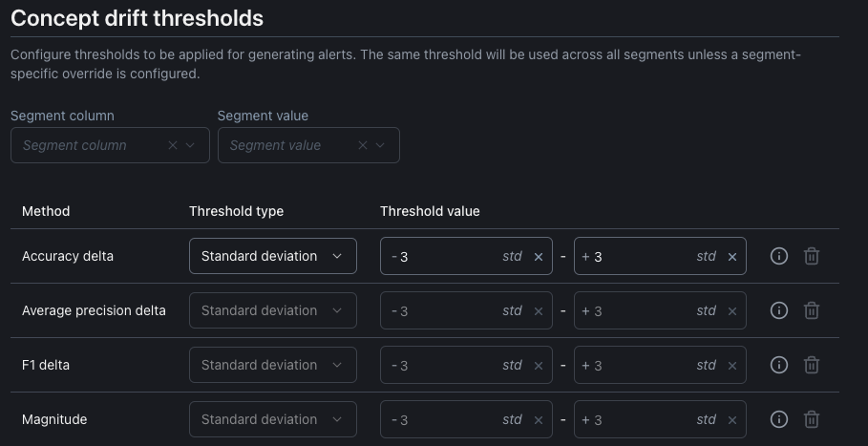Delete the Accuracy delta threshold row
868x446 pixels.
point(812,256)
